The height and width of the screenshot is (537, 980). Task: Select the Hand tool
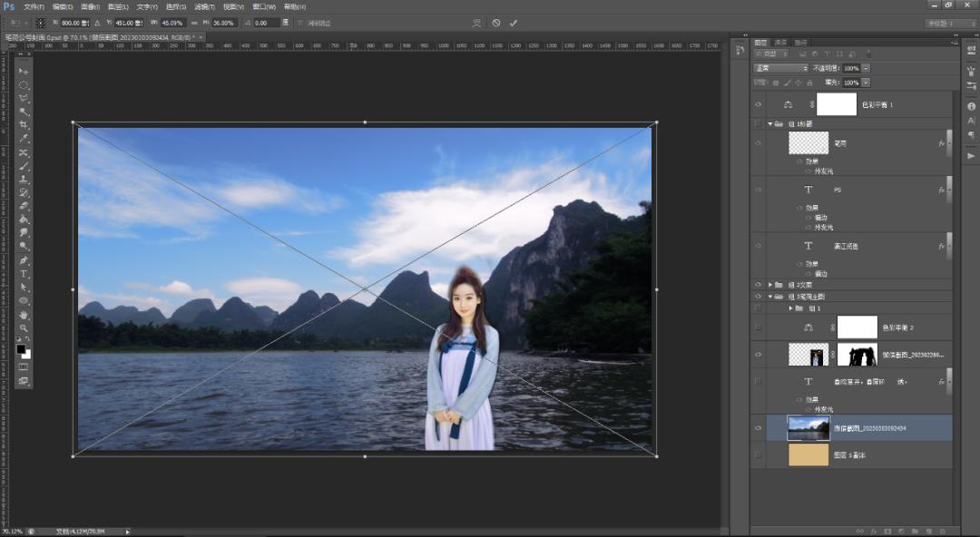coord(24,315)
